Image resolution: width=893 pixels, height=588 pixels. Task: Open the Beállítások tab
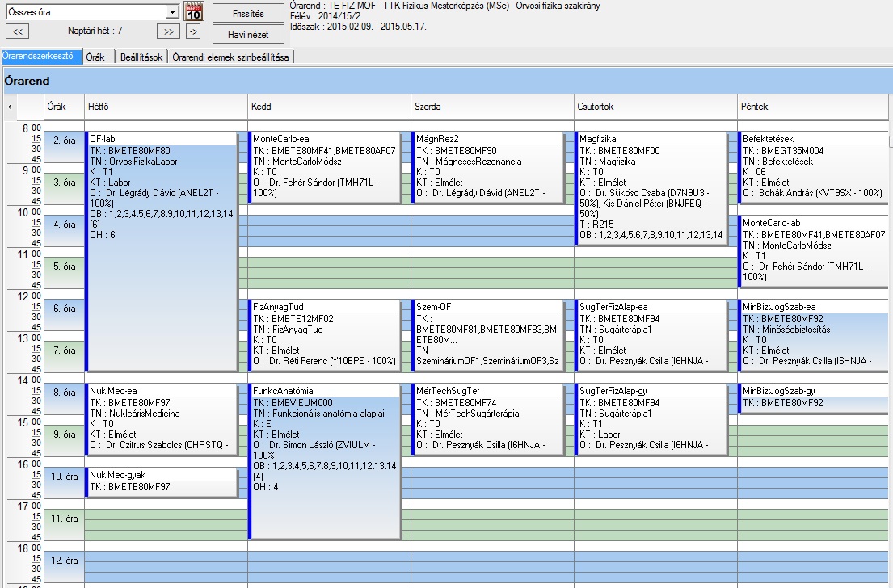pos(141,57)
